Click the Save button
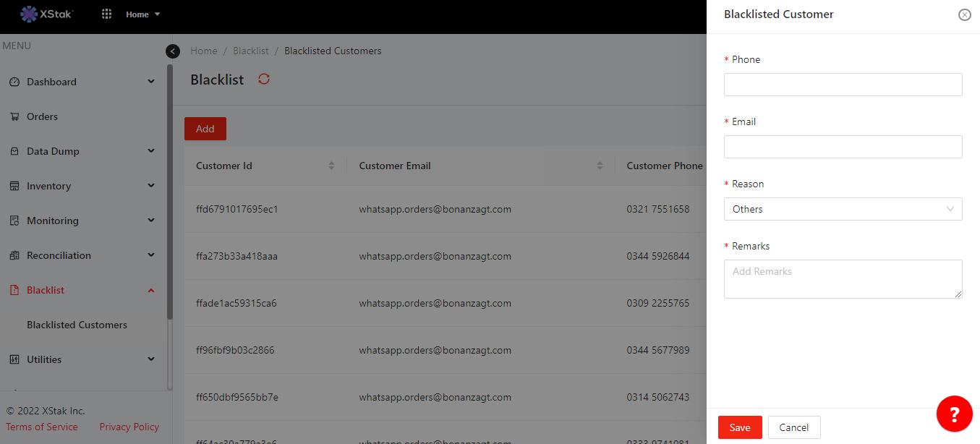Viewport: 980px width, 444px height. [x=739, y=427]
